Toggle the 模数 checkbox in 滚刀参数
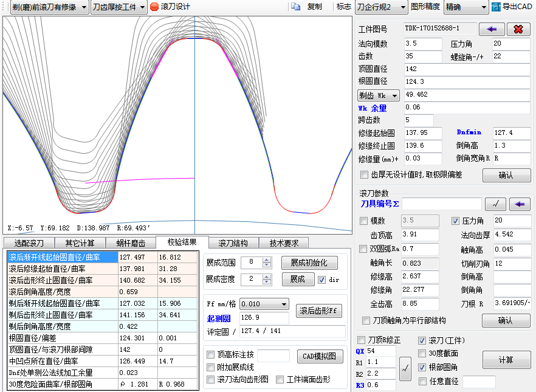Image resolution: width=536 pixels, height=392 pixels. [x=363, y=221]
